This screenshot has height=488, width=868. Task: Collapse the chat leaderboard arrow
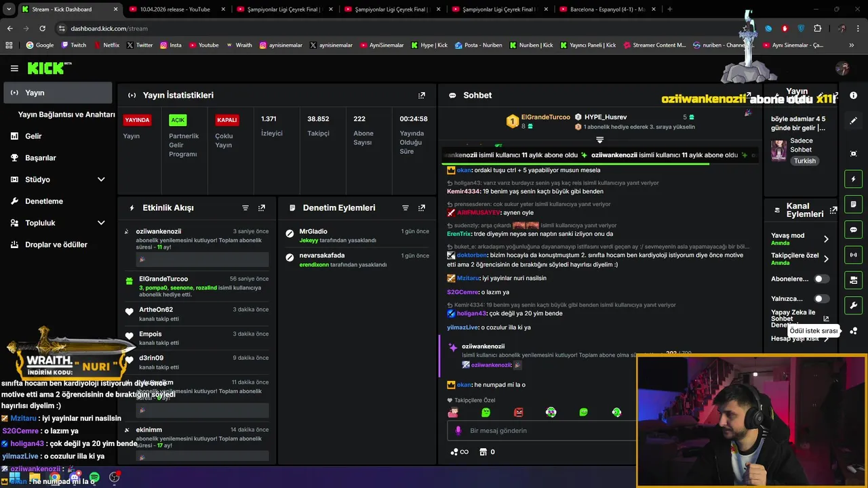599,140
